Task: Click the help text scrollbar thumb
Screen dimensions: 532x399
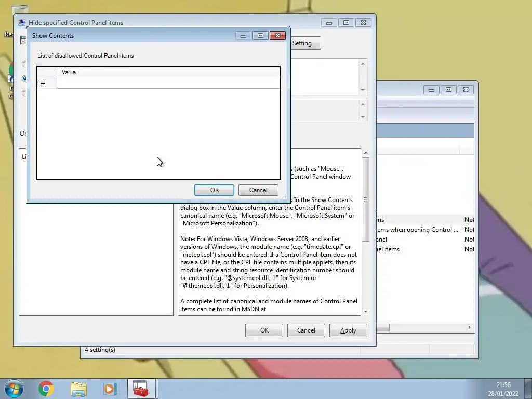Action: [365, 199]
